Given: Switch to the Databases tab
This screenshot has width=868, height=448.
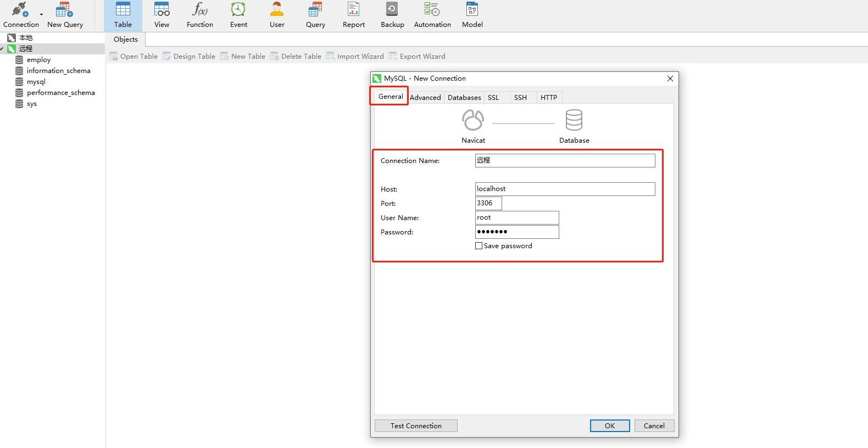Looking at the screenshot, I should pyautogui.click(x=464, y=98).
